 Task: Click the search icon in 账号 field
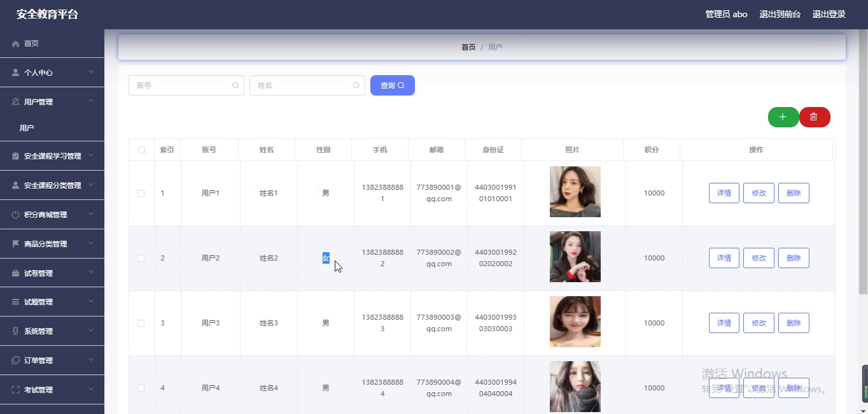click(x=235, y=85)
